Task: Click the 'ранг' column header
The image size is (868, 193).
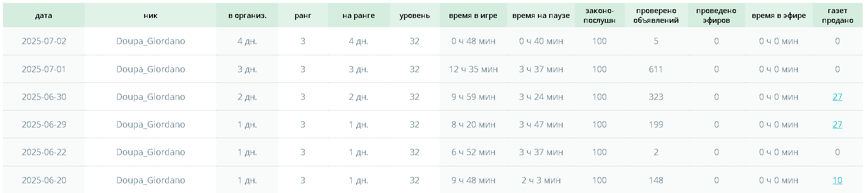Action: pyautogui.click(x=303, y=16)
